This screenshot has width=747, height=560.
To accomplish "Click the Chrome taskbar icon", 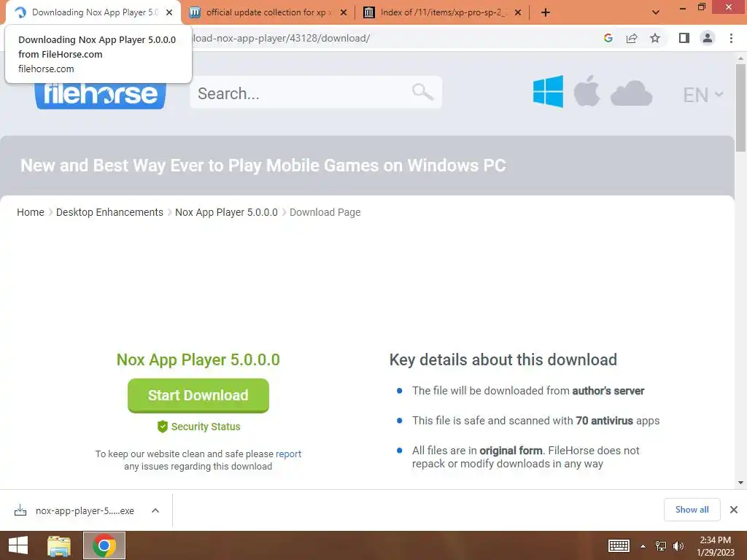I will [104, 545].
